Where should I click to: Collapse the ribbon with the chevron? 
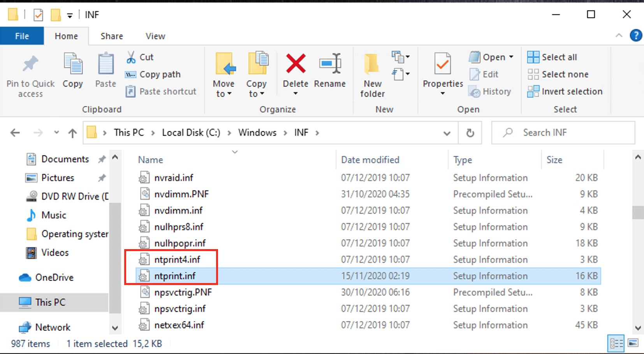click(619, 36)
